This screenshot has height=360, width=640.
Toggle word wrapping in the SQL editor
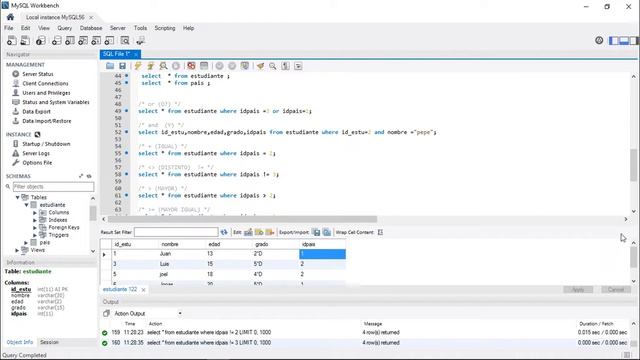click(x=298, y=66)
